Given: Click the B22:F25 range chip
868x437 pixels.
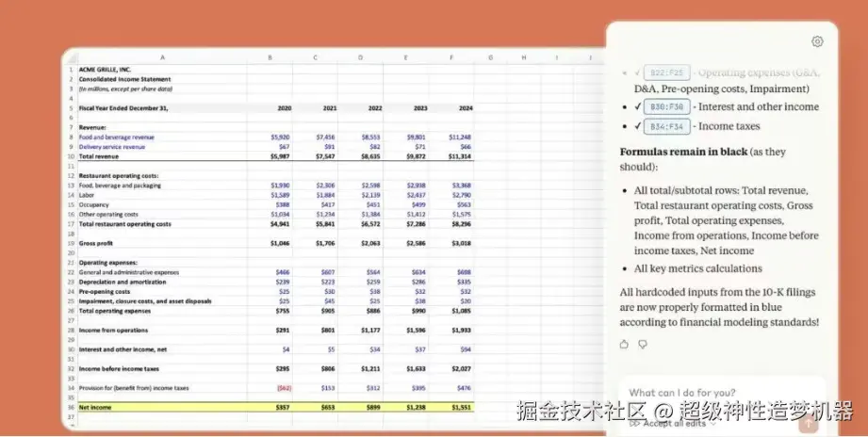Looking at the screenshot, I should click(666, 73).
